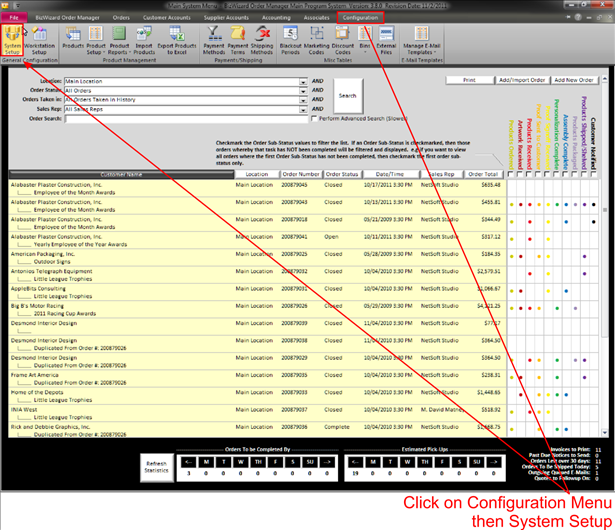615x530 pixels.
Task: Open Workstation Setup
Action: coord(40,44)
